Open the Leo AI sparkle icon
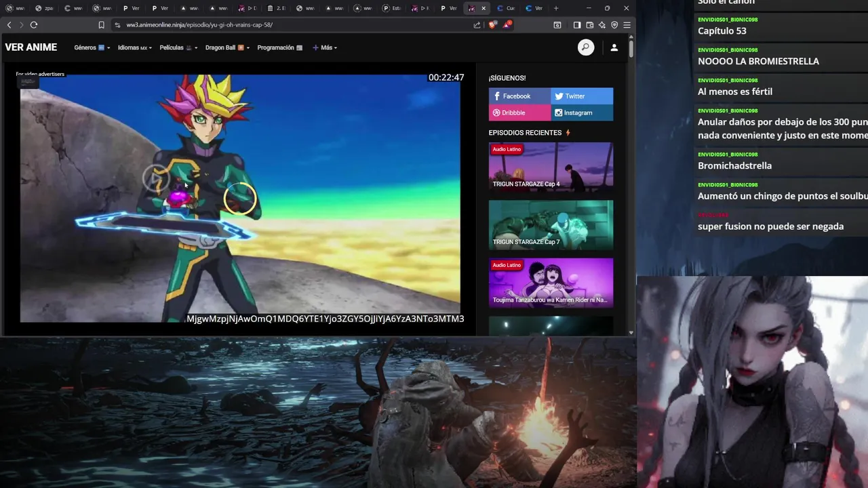 point(601,25)
